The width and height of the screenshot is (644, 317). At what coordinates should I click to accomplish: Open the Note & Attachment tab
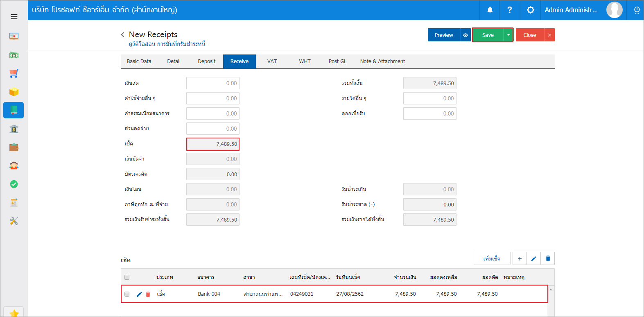pos(382,61)
